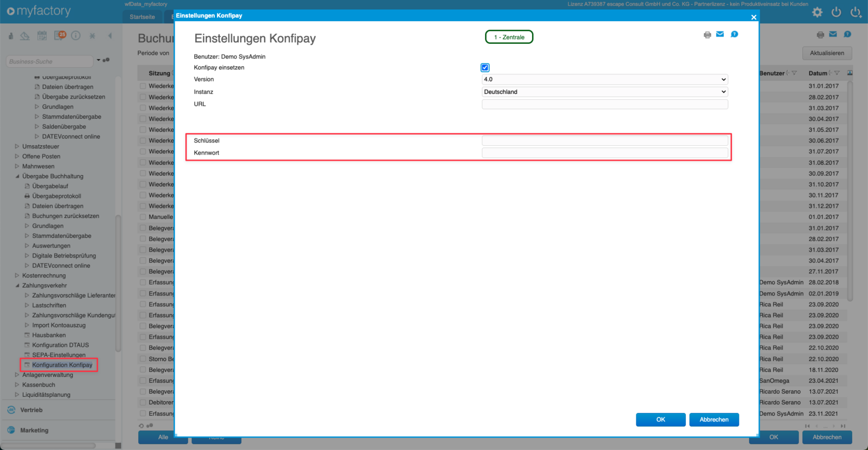Tick the checkbox of the Storno row
The image size is (868, 450).
coord(143,359)
